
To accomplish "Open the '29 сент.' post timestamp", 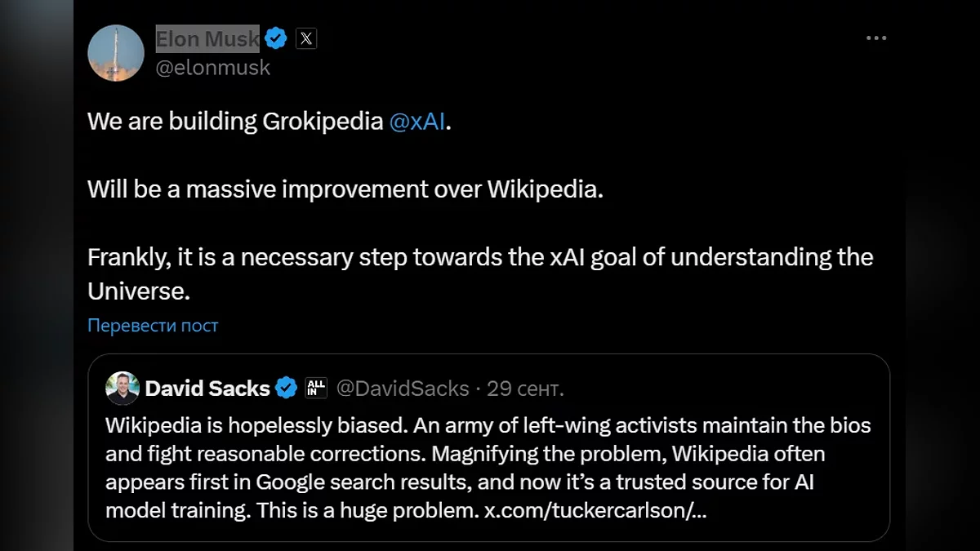I will coord(525,389).
